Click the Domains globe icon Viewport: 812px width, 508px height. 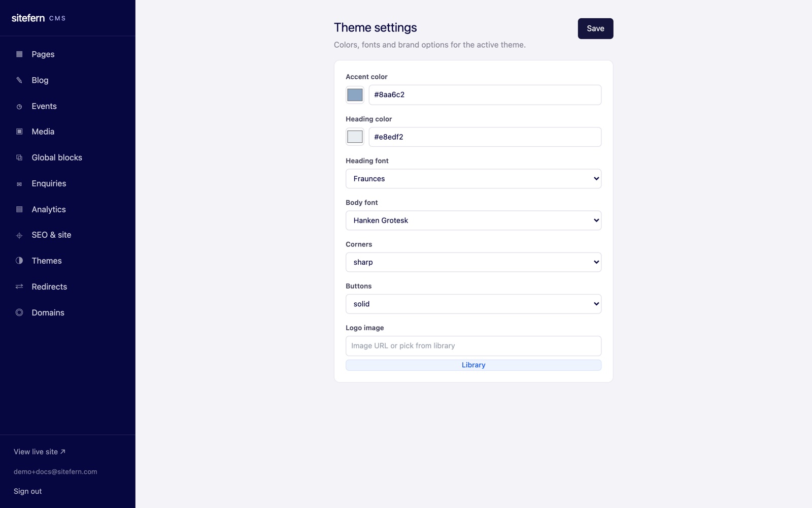19,312
